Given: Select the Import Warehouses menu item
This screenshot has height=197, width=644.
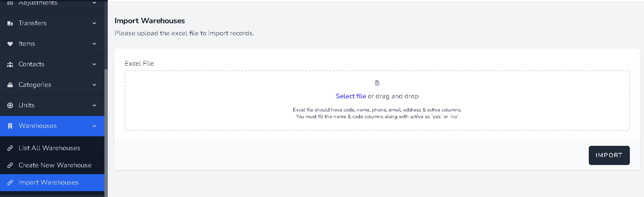Looking at the screenshot, I should (49, 183).
